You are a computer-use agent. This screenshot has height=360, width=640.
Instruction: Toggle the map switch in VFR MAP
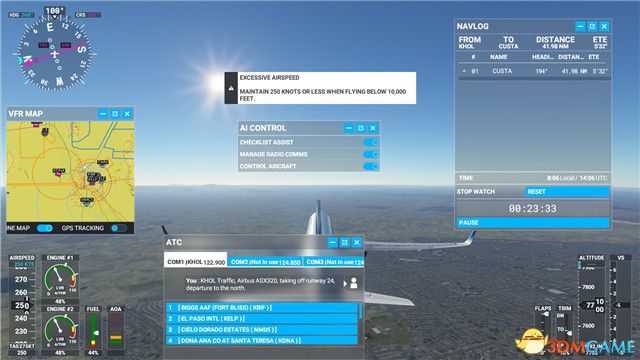[x=44, y=228]
